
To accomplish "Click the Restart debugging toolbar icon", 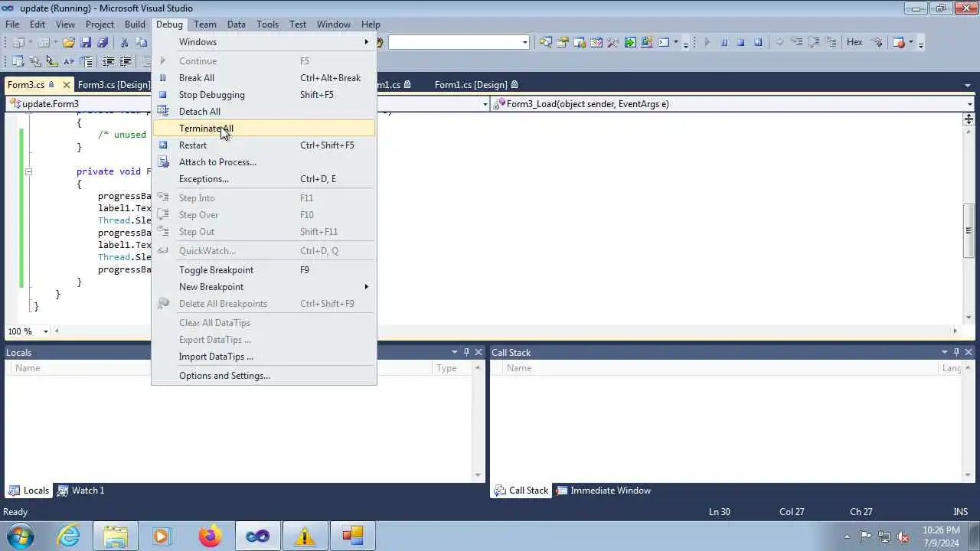I will pyautogui.click(x=758, y=43).
